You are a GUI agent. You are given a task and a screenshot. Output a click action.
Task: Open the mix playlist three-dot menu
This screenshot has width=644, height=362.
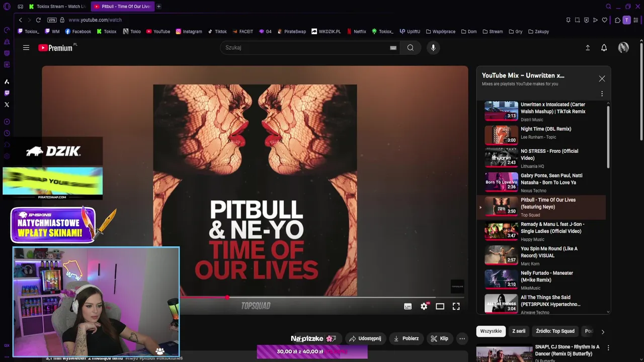click(602, 94)
